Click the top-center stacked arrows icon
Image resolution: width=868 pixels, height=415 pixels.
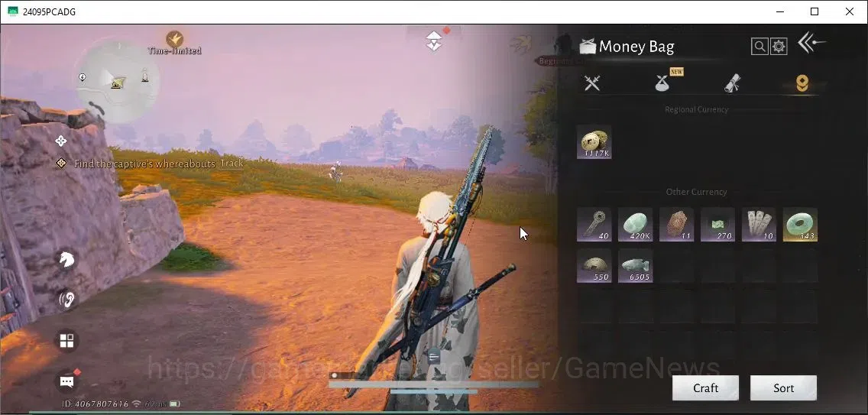click(434, 41)
